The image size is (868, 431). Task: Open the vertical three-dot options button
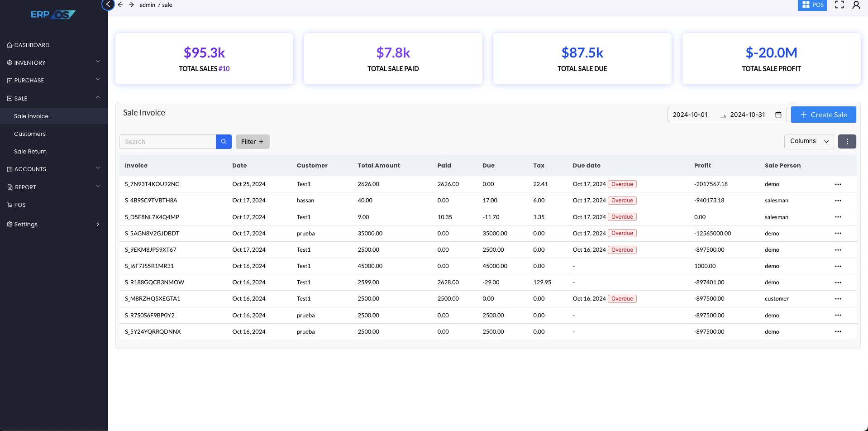(847, 142)
